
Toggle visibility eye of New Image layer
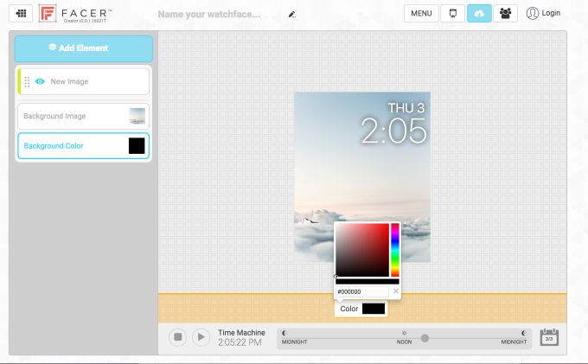pos(40,81)
